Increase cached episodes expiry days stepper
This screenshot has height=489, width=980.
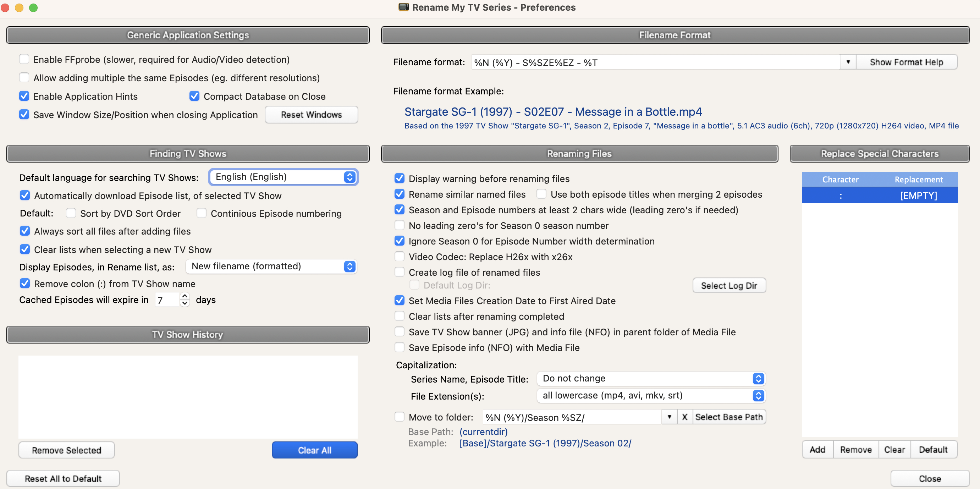[185, 296]
